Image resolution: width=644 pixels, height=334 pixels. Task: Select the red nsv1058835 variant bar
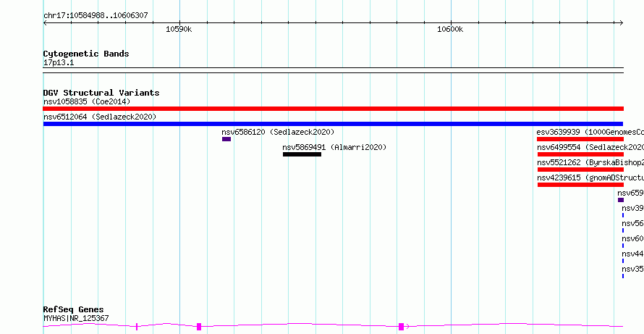[x=333, y=109]
